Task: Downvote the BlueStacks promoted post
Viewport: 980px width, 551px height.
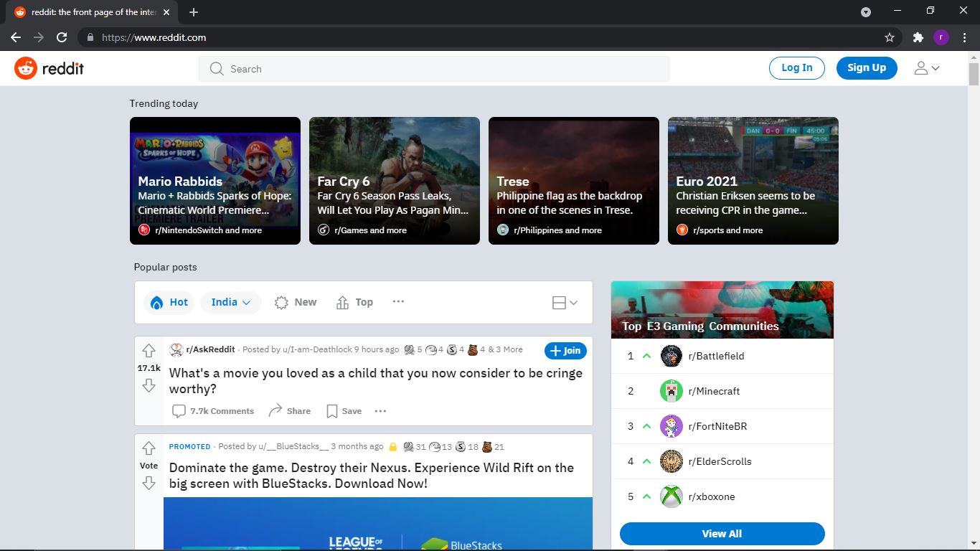Action: pos(149,483)
